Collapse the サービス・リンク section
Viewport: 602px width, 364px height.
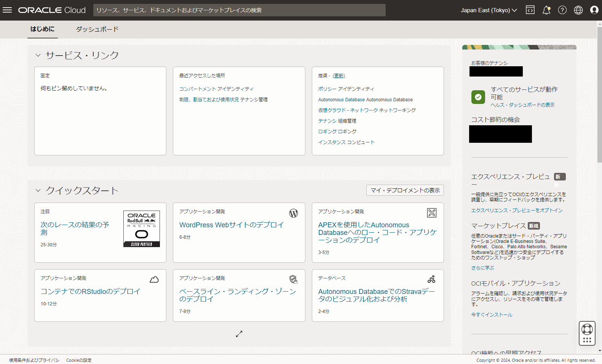pyautogui.click(x=38, y=55)
